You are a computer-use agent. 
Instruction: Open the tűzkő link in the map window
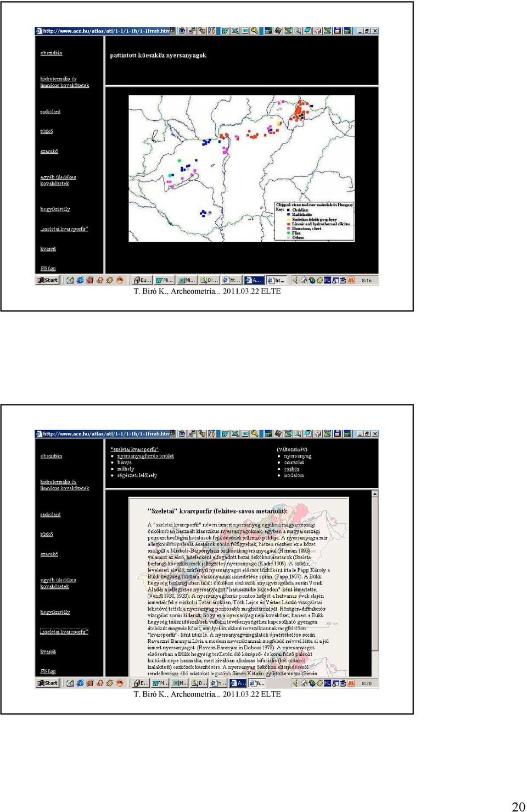pyautogui.click(x=47, y=131)
